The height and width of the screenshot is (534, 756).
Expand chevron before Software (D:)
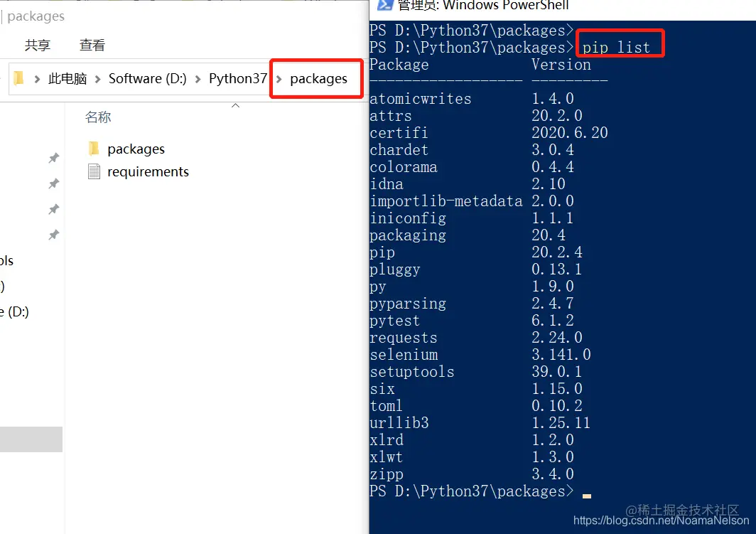pyautogui.click(x=98, y=79)
